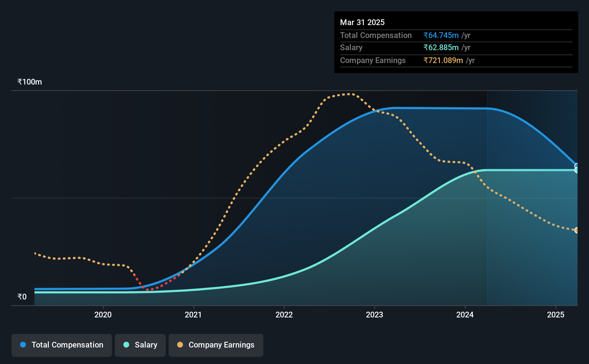Click the ₹0 y-axis label
Viewport: 589px width, 364px height.
22,297
